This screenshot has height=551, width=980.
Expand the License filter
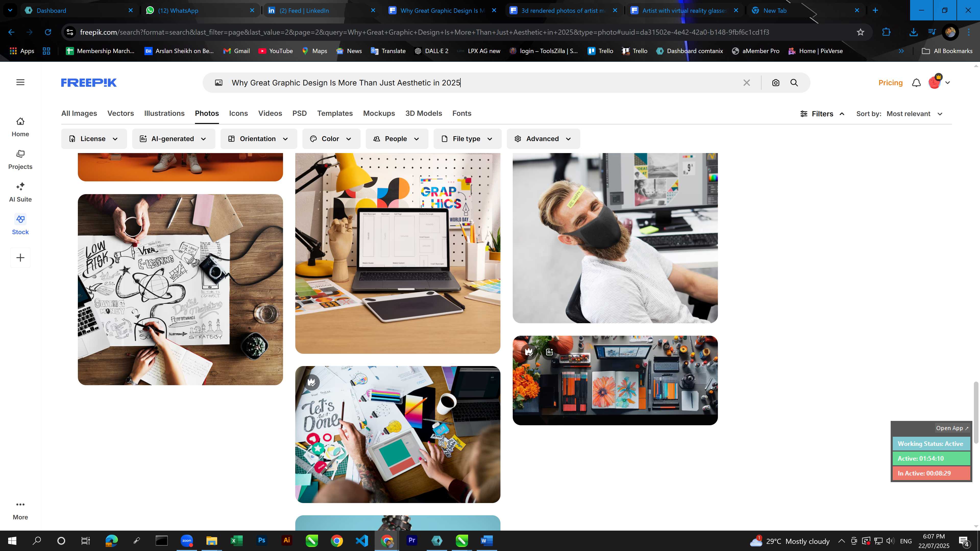tap(94, 139)
